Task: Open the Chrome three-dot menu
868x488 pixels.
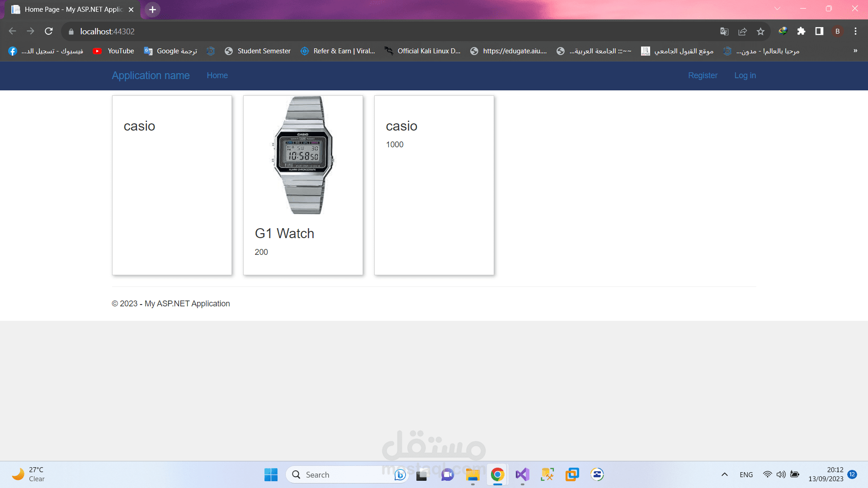Action: (x=855, y=31)
